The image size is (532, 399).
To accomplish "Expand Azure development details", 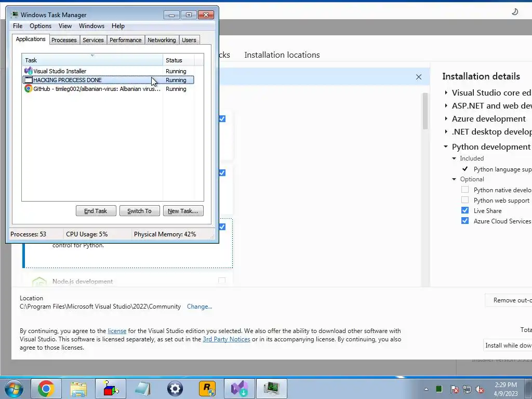I will (x=446, y=119).
